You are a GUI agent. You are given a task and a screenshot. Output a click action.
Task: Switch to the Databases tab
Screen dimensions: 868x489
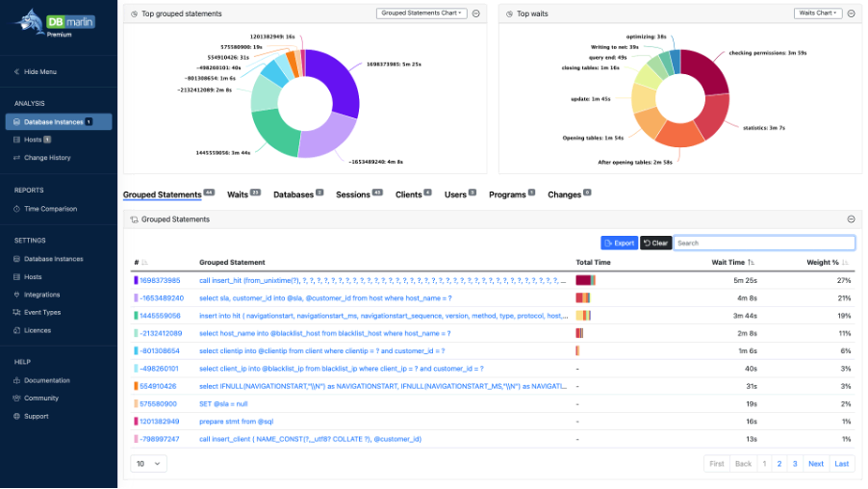tap(294, 194)
